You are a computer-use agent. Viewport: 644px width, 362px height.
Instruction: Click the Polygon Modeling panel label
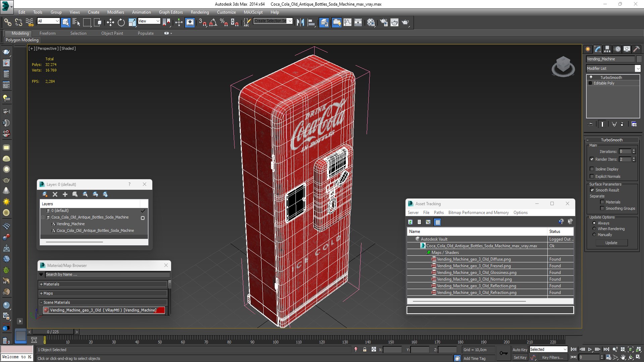tap(22, 40)
